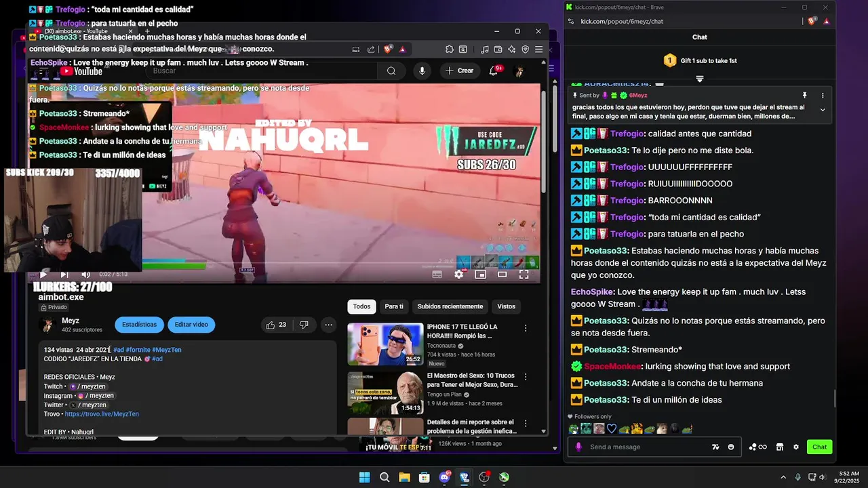Viewport: 868px width, 488px height.
Task: Click the #MeyzTen hashtag
Action: (167, 350)
